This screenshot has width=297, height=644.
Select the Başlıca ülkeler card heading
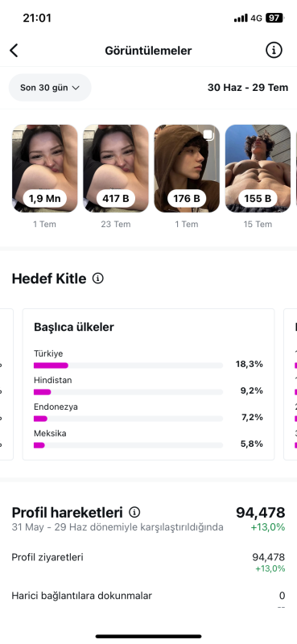pyautogui.click(x=74, y=327)
